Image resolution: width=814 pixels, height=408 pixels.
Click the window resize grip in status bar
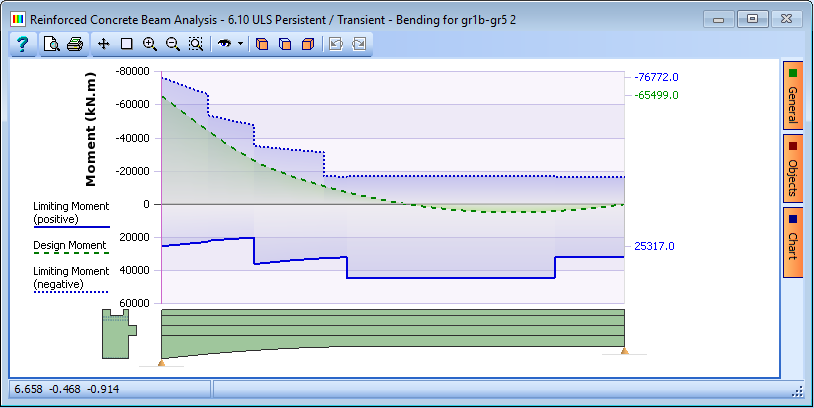tap(797, 392)
